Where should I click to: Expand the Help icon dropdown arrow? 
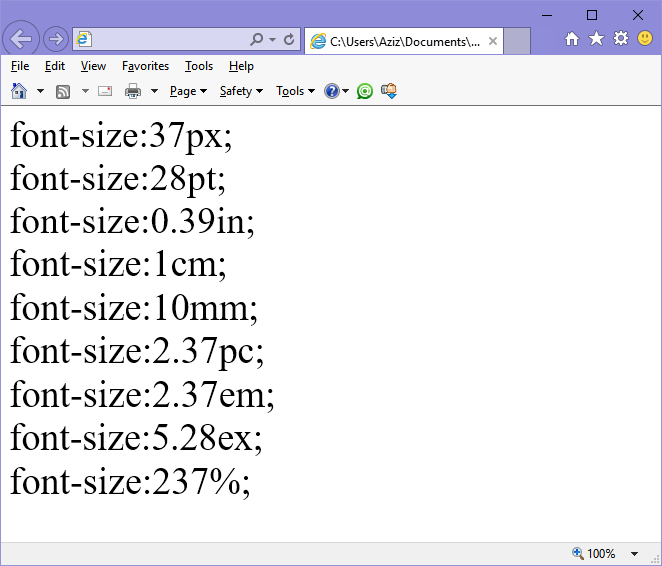point(345,91)
